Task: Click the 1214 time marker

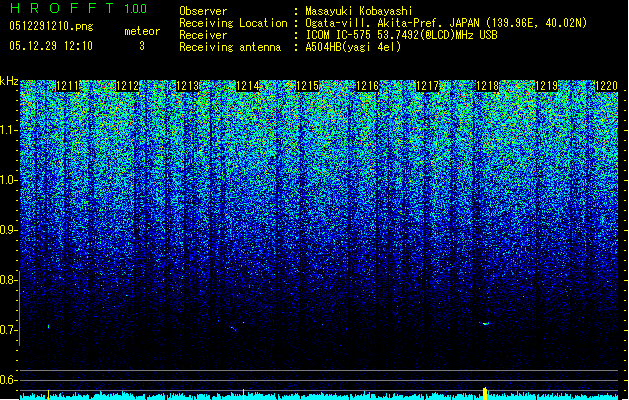Action: [248, 86]
